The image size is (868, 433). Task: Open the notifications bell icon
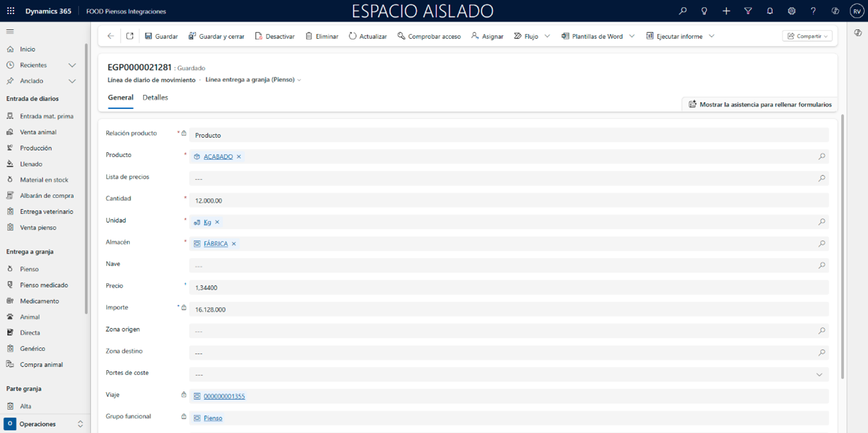770,11
